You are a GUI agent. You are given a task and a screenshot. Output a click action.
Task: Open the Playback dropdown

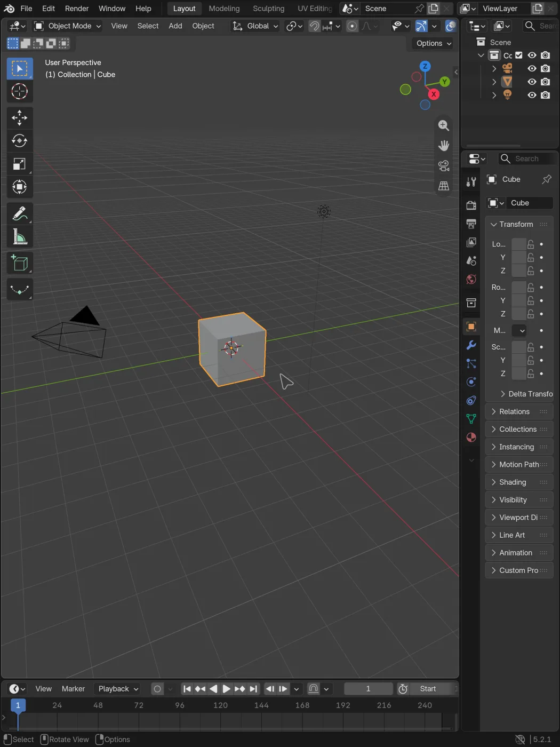tap(117, 689)
